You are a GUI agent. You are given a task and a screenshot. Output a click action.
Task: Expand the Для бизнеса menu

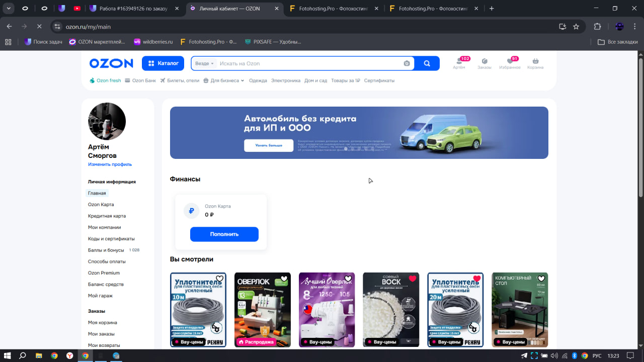pyautogui.click(x=224, y=80)
